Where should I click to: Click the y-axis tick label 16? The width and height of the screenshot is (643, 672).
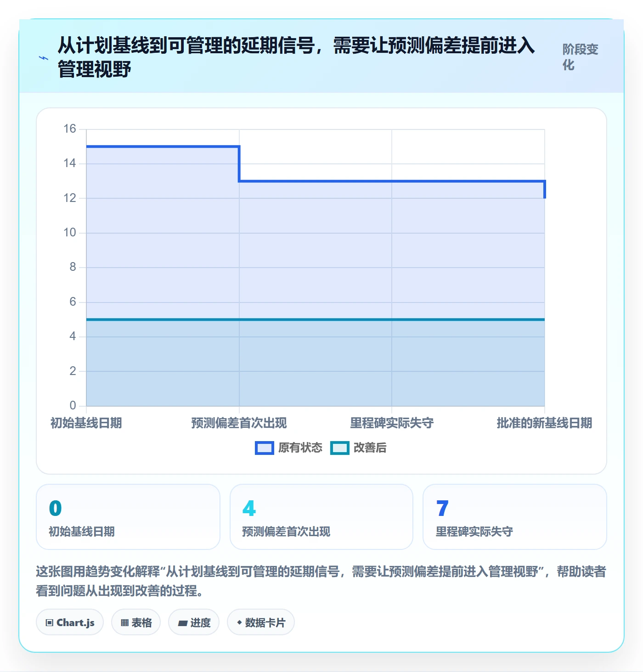coord(70,129)
